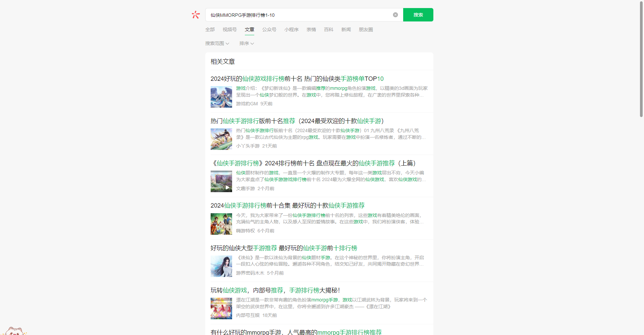The width and height of the screenshot is (644, 335).
Task: Switch to the 视频号 tab
Action: click(x=229, y=30)
